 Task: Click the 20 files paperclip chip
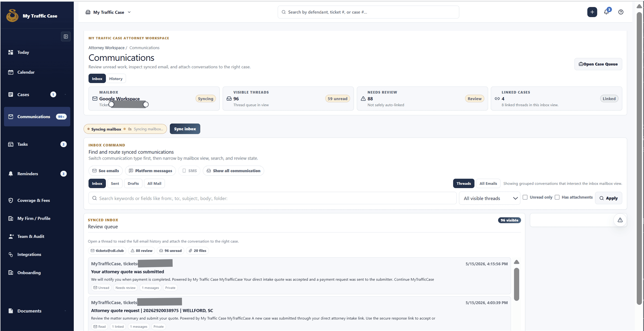[197, 251]
